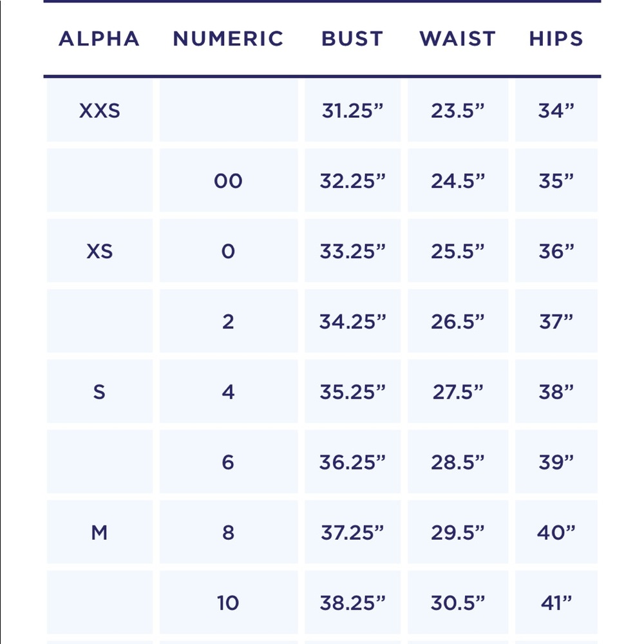
Task: Select the 31.25" bust measurement
Action: [353, 111]
